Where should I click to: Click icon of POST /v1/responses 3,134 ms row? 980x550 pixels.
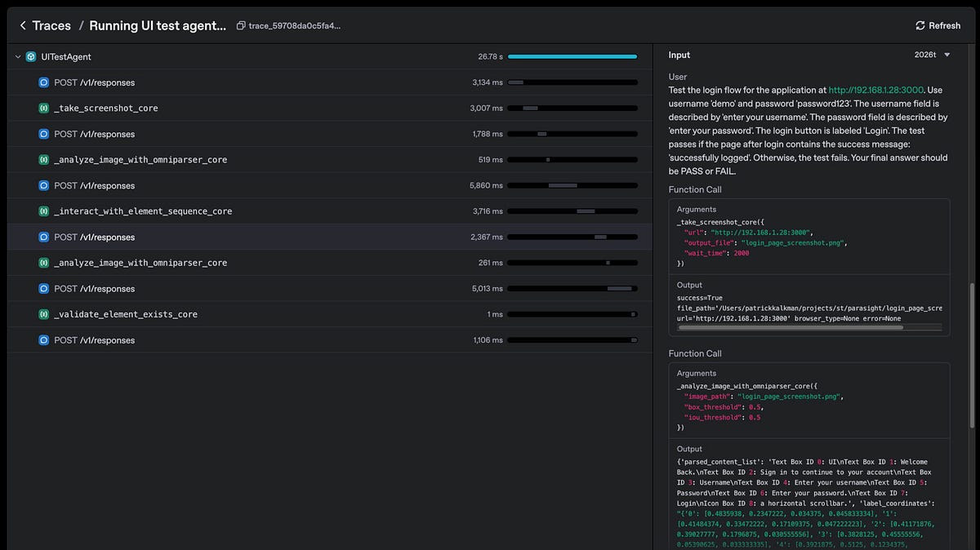pyautogui.click(x=43, y=82)
